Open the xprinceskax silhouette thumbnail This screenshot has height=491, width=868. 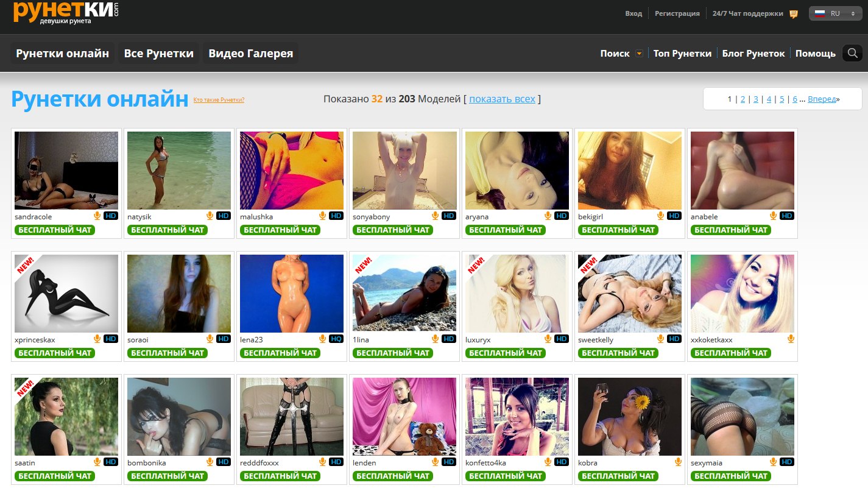tap(66, 293)
